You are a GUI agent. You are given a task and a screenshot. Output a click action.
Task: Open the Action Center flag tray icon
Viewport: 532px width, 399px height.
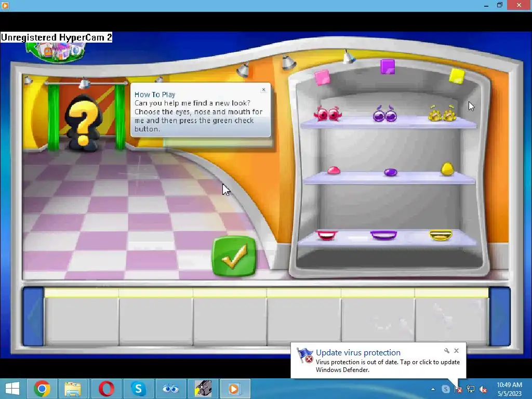(458, 389)
